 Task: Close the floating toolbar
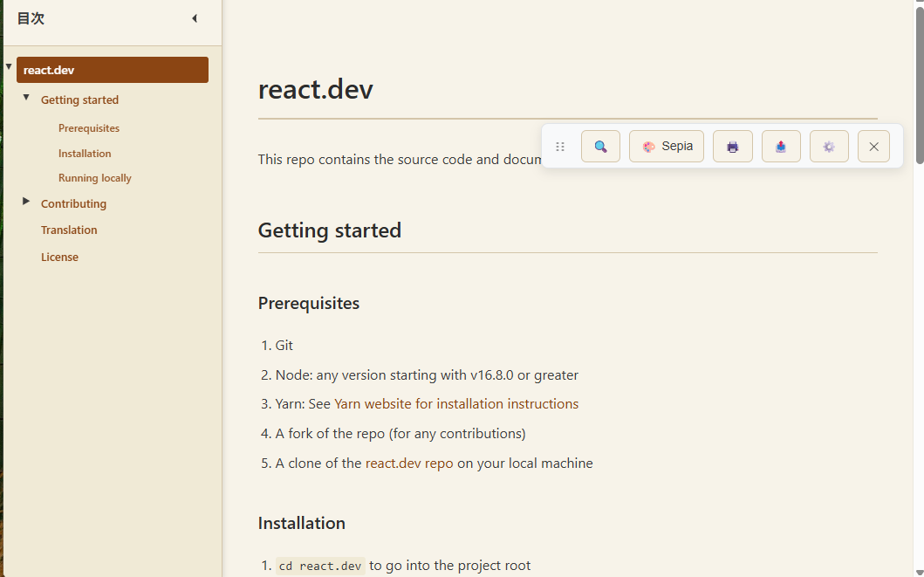(x=874, y=146)
